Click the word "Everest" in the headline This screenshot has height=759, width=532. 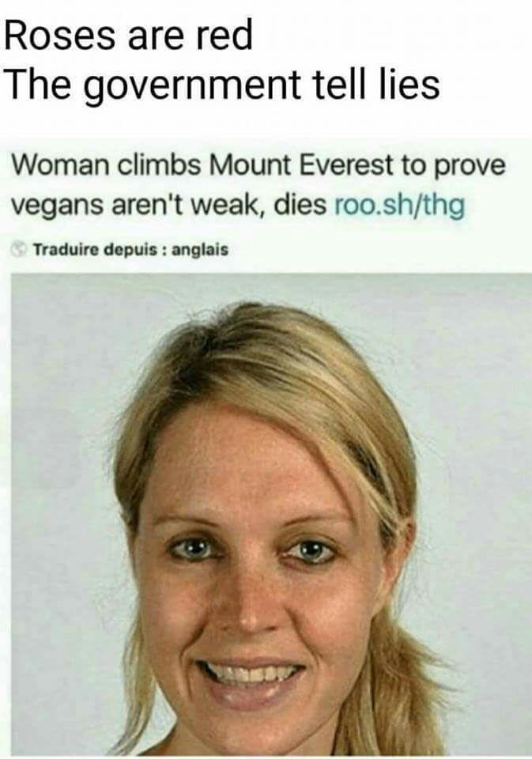pyautogui.click(x=345, y=165)
